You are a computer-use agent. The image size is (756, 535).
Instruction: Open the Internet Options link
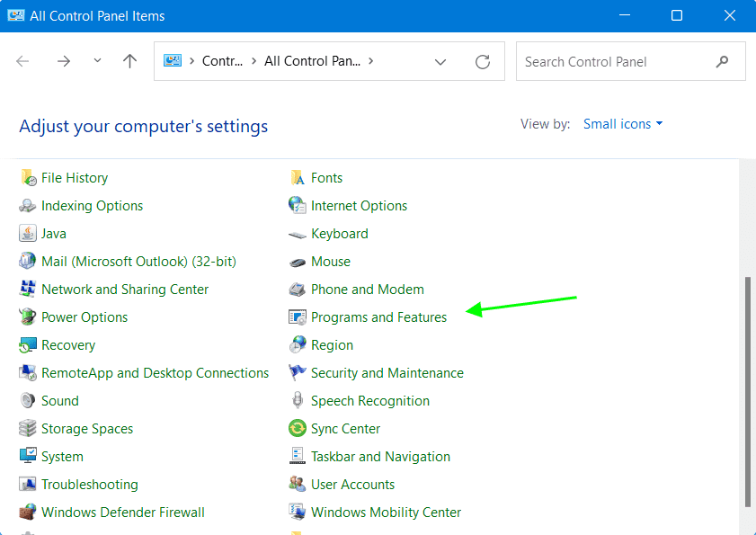[360, 206]
